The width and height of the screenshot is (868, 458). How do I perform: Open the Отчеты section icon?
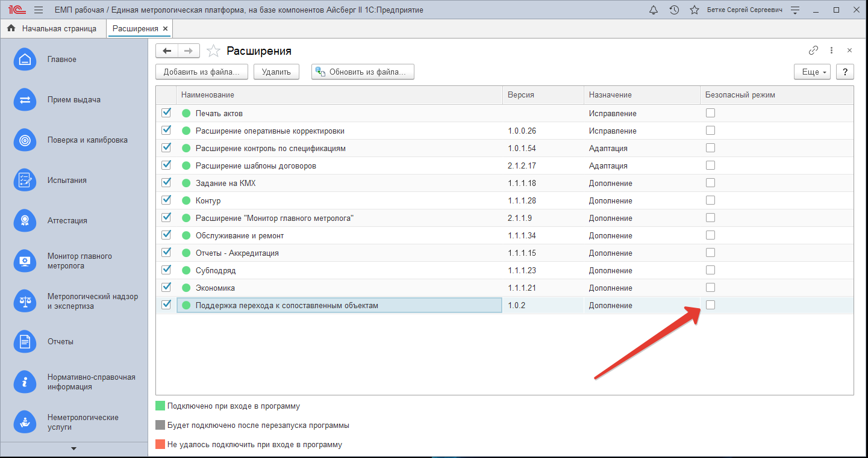pyautogui.click(x=25, y=341)
